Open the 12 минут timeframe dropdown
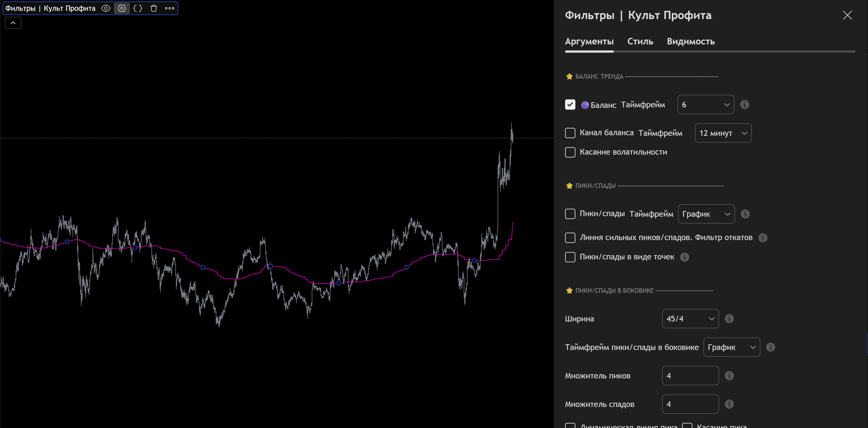This screenshot has width=868, height=428. (723, 133)
